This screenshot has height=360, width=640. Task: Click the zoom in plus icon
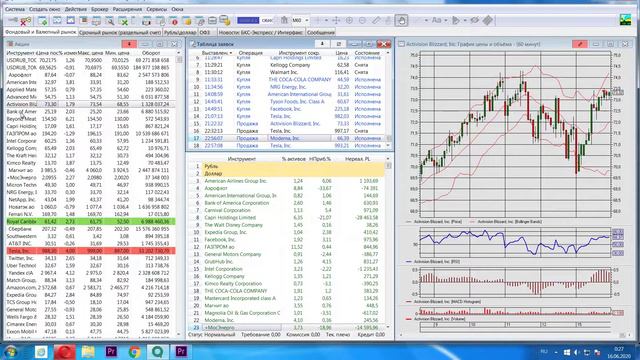coord(349,20)
